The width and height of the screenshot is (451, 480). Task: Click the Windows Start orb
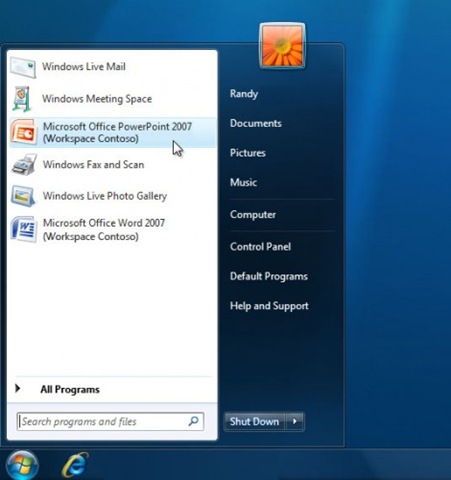(x=22, y=465)
